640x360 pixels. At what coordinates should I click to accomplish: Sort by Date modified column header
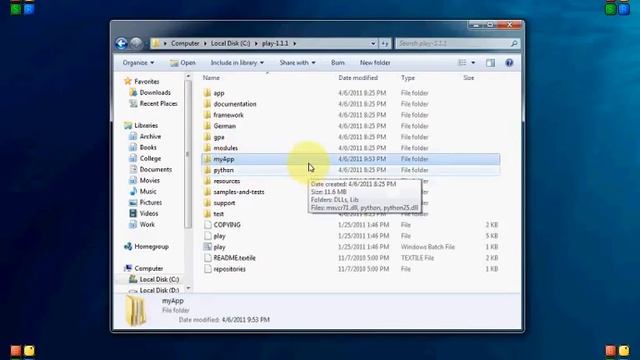point(358,78)
